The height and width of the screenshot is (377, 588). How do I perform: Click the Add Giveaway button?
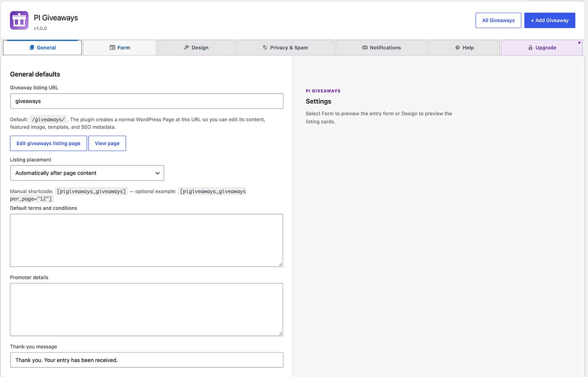(549, 20)
